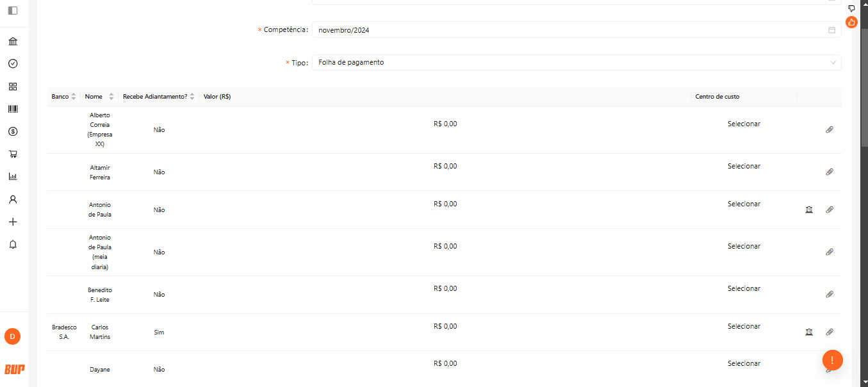Select cost center for Benedito F. Leite

744,288
